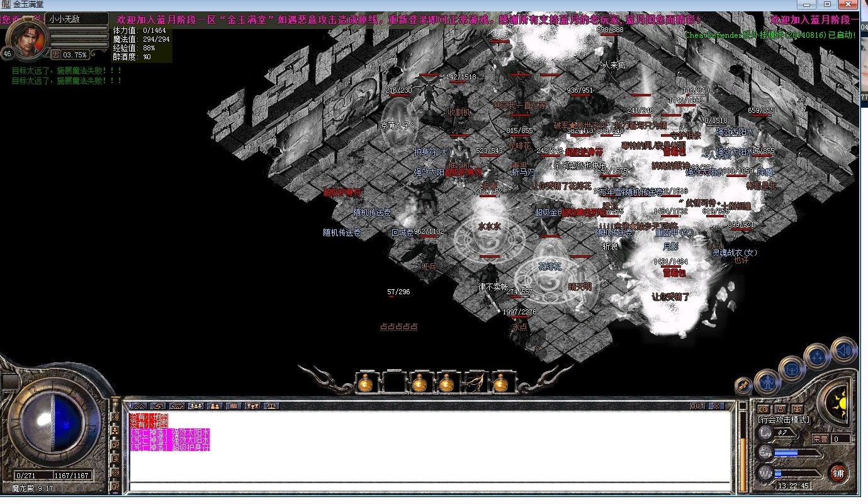Click the OUT button above chat
Viewport: 868px width, 504px height.
[697, 406]
